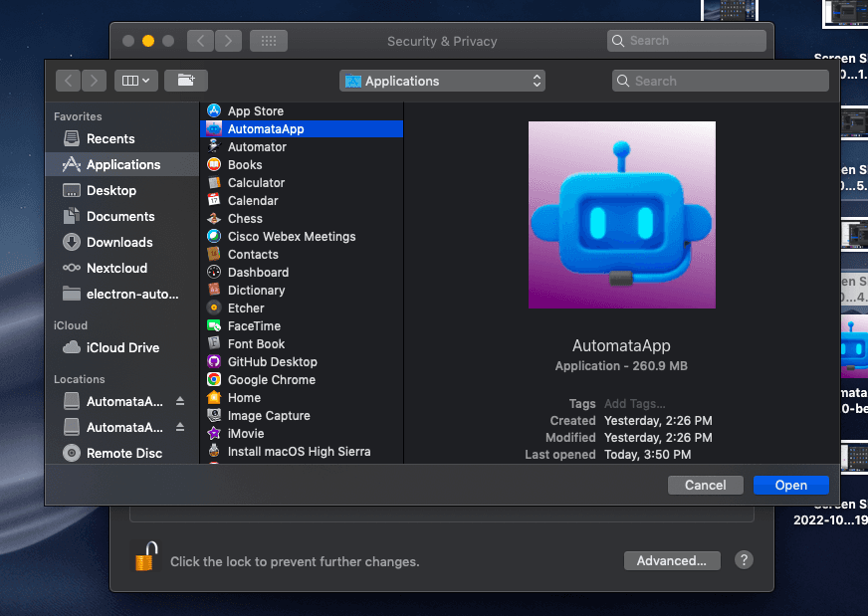Select the FaceTime app icon
Screen dimensions: 868x616
click(x=214, y=325)
